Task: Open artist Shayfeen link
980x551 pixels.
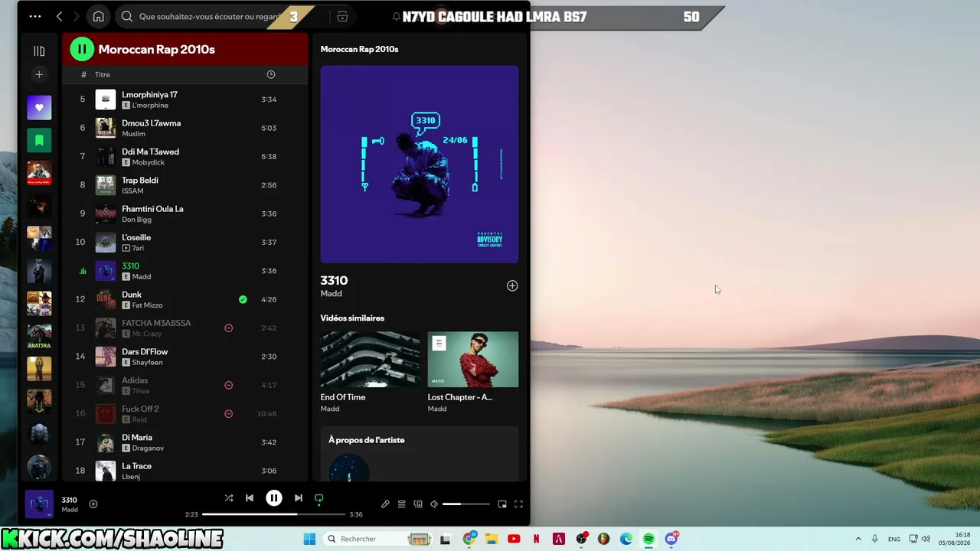Action: click(x=147, y=363)
